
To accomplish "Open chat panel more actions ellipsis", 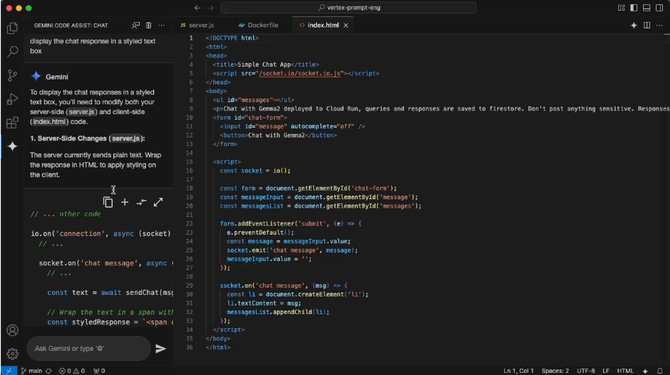I will [x=162, y=25].
